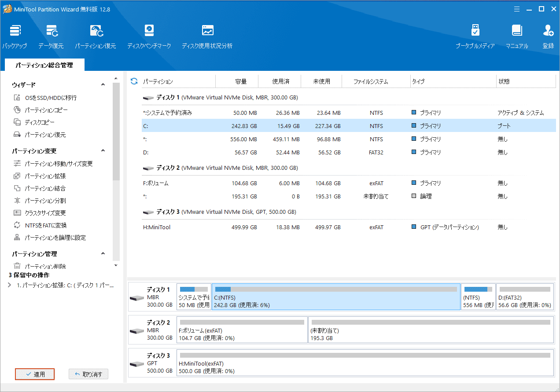Open the マニュアル help icon
Screen dimensions: 560x392
tap(517, 37)
